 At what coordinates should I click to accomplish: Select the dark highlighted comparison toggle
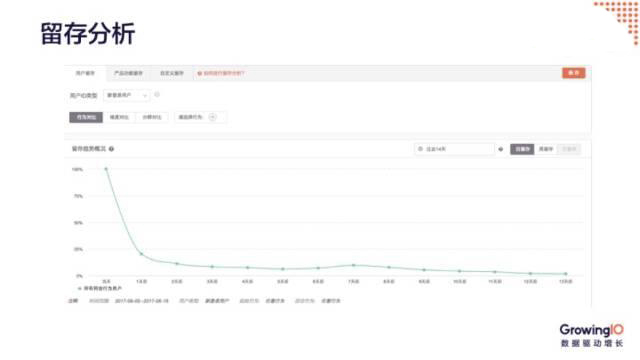86,117
